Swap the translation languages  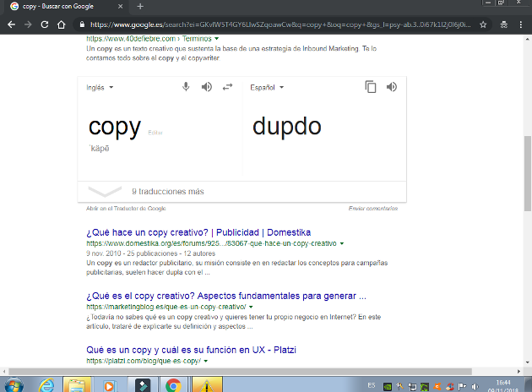[x=227, y=87]
